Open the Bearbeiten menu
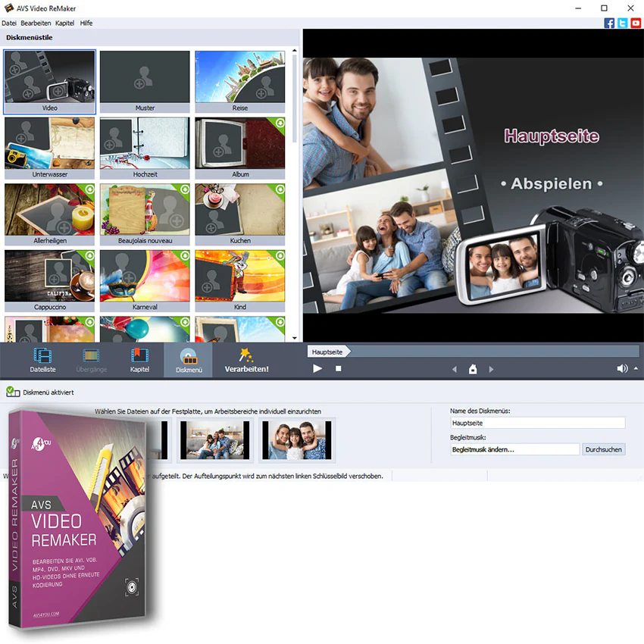Image resolution: width=644 pixels, height=644 pixels. point(36,23)
